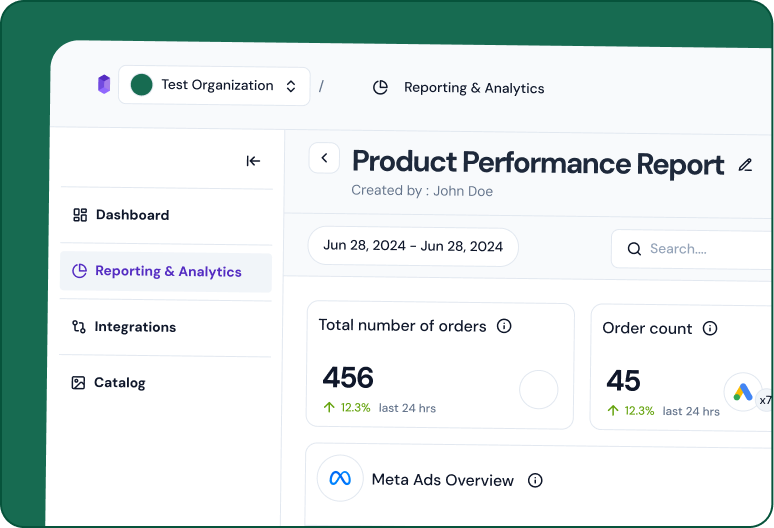Select Reporting & Analytics in the sidebar
This screenshot has width=774, height=528.
pyautogui.click(x=166, y=272)
